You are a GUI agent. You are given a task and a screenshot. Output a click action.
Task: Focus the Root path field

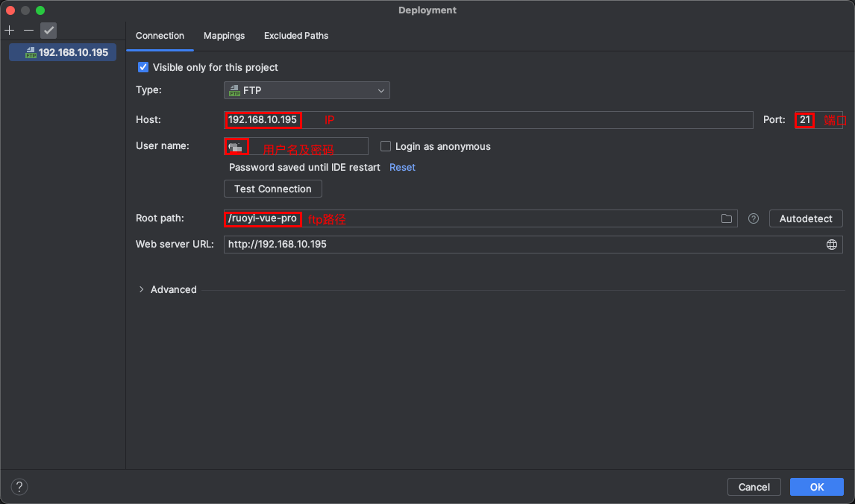480,218
